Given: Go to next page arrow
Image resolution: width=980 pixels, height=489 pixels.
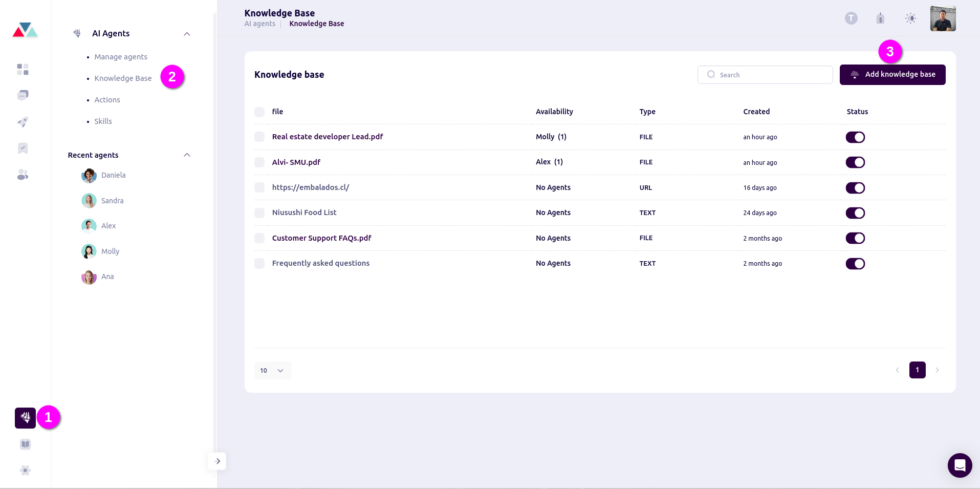Looking at the screenshot, I should click(x=937, y=370).
